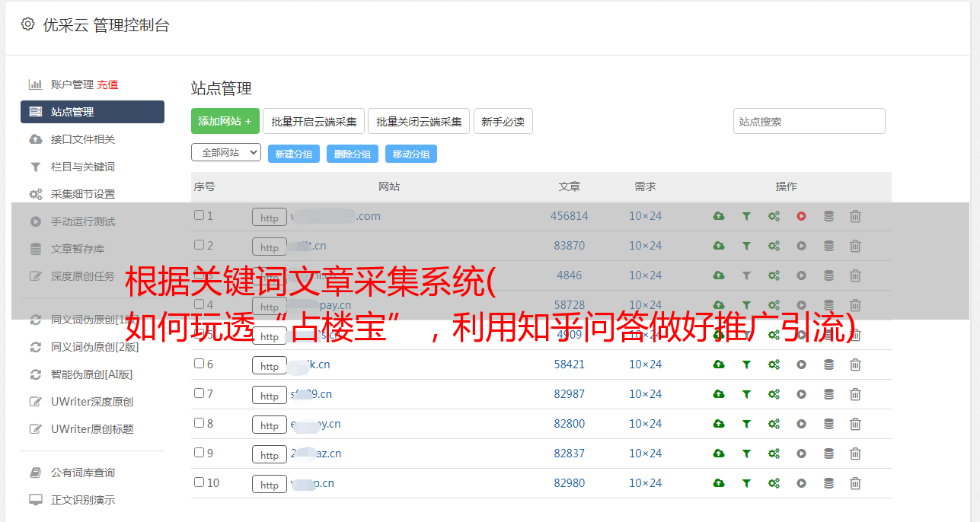Open article count 456814
Image resolution: width=980 pixels, height=522 pixels.
pyautogui.click(x=570, y=216)
